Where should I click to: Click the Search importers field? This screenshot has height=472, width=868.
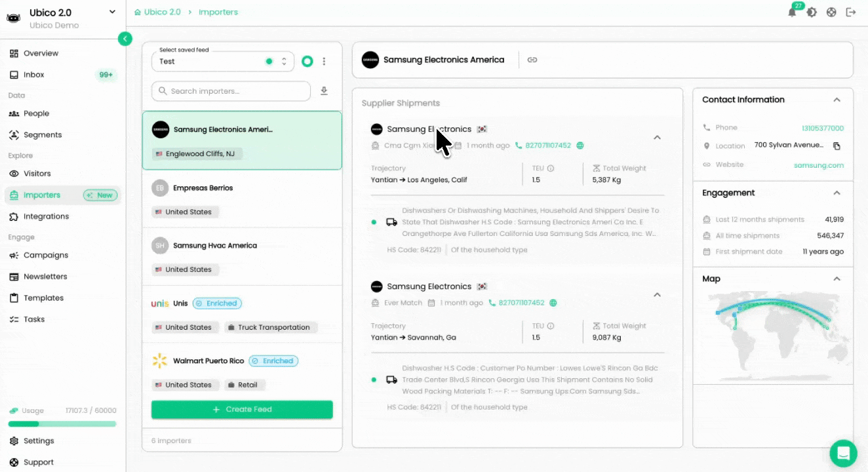[231, 91]
